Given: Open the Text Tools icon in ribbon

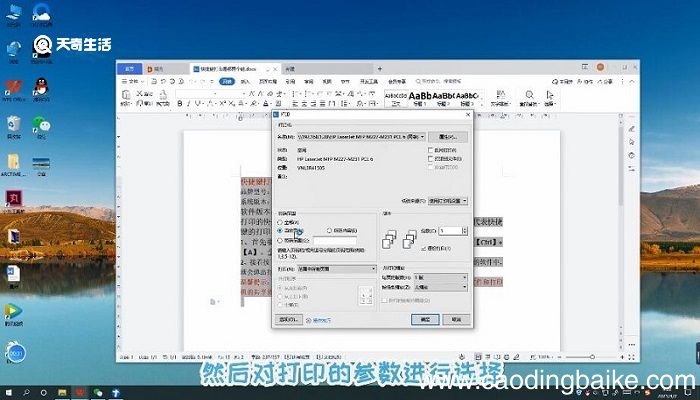Looking at the screenshot, I should pyautogui.click(x=500, y=97).
